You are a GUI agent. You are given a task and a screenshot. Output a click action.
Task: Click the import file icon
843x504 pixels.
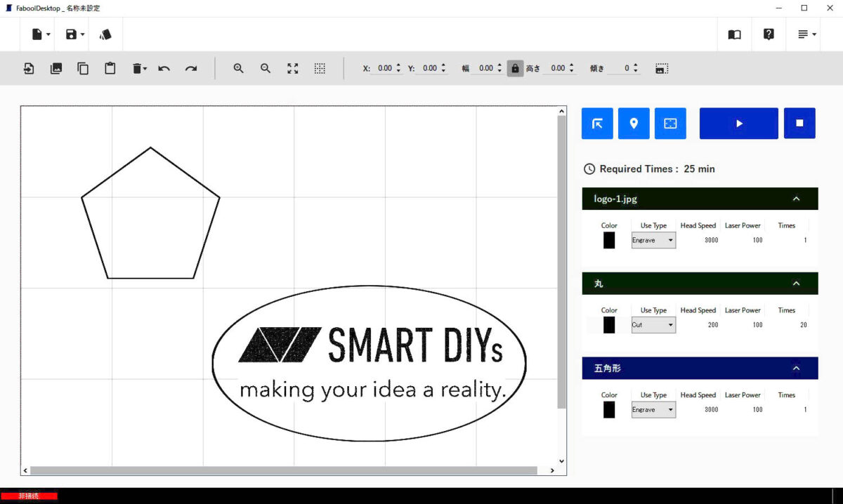point(29,68)
